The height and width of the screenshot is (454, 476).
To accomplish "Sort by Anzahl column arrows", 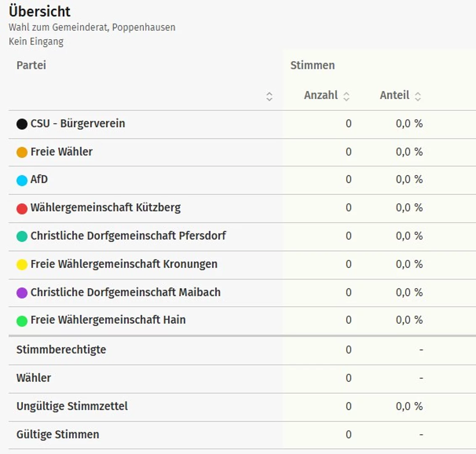I will click(x=346, y=96).
